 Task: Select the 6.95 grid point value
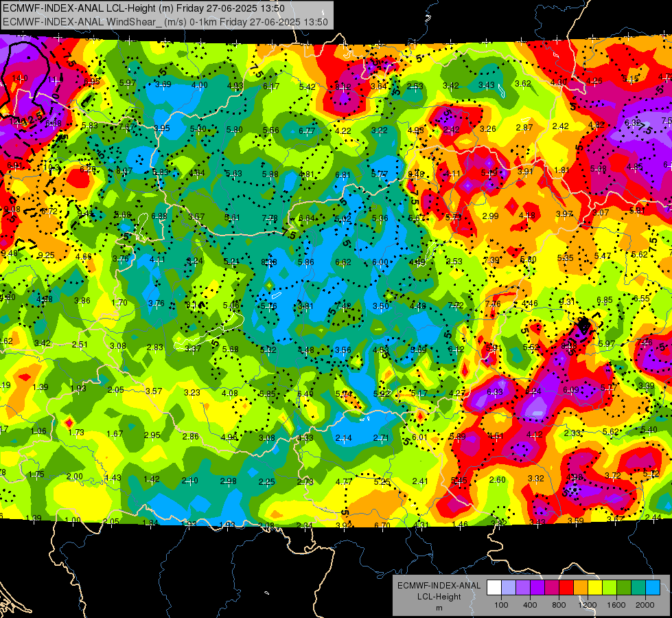click(92, 82)
